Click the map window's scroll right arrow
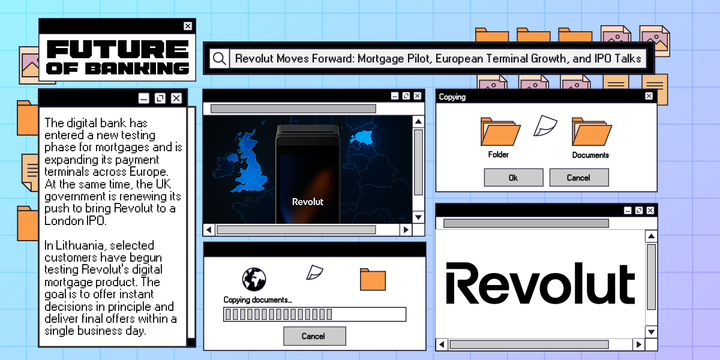Screen dimensions: 720x360 405,230
